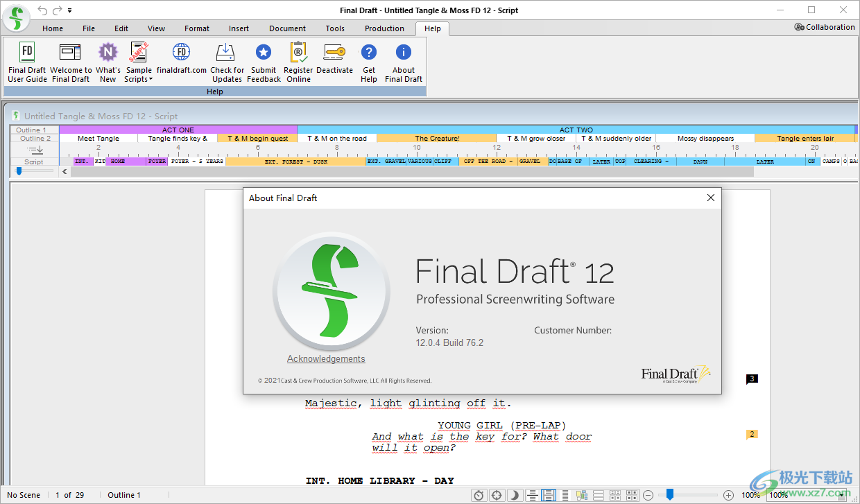Select the T & M begin quest beat
The height and width of the screenshot is (504, 860).
coord(257,138)
